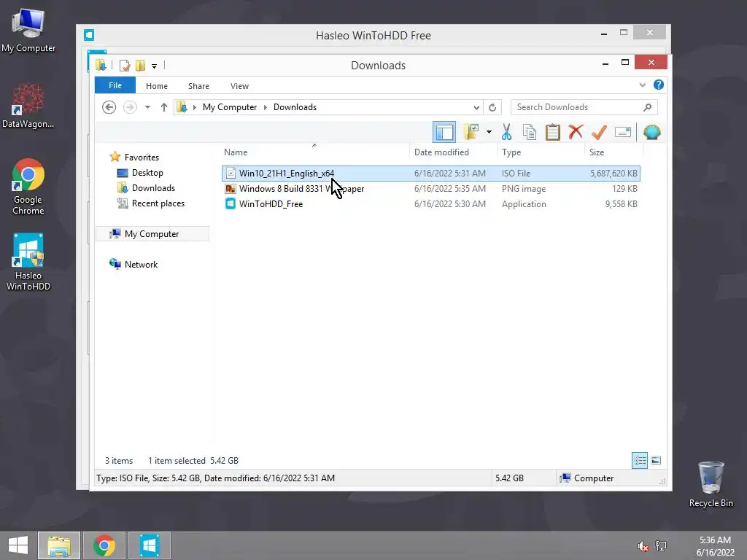Viewport: 747px width, 560px height.
Task: Click the Copy toolbar icon
Action: [x=530, y=132]
